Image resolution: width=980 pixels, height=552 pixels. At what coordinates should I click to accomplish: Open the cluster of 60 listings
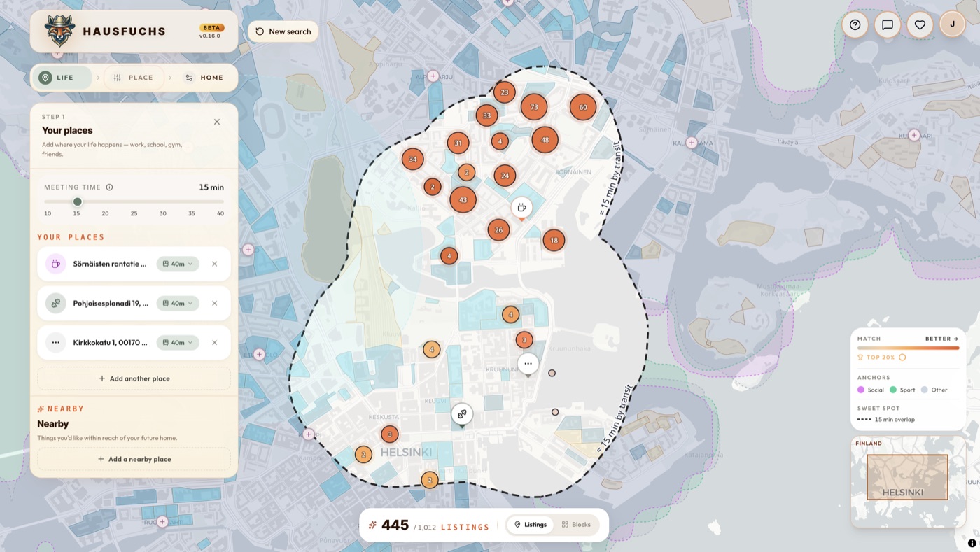pyautogui.click(x=583, y=107)
